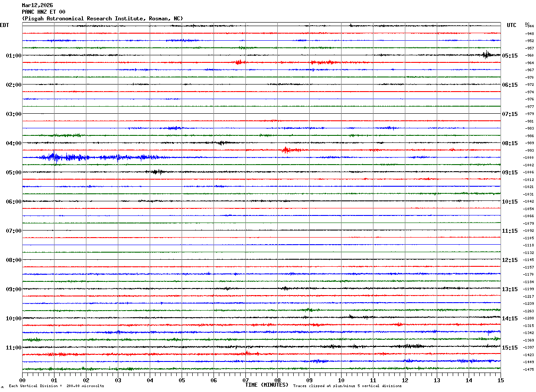The height and width of the screenshot is (392, 536).
Task: Select the -1092 DC offset value
Action: click(529, 231)
